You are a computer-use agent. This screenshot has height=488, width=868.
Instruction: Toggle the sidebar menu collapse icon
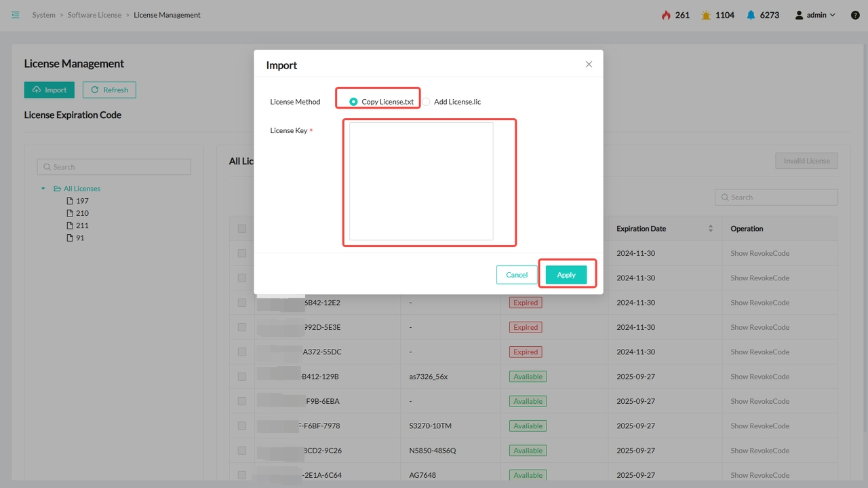[16, 15]
